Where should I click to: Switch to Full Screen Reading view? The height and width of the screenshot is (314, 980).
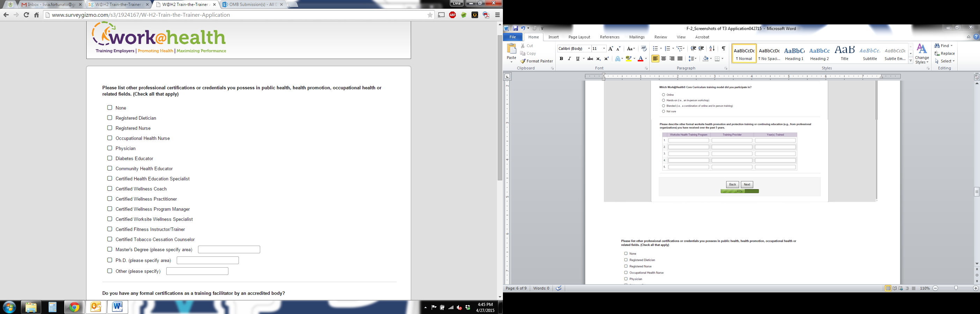coord(894,289)
